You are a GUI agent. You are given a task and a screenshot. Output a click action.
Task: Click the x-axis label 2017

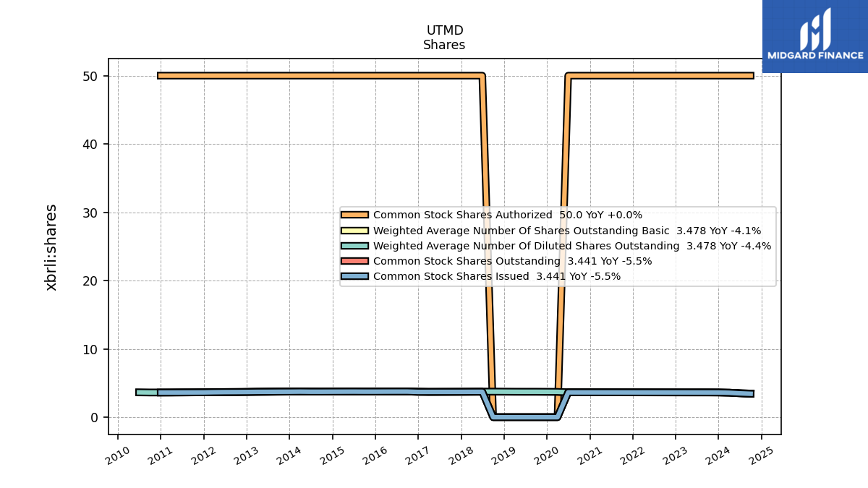pyautogui.click(x=418, y=454)
